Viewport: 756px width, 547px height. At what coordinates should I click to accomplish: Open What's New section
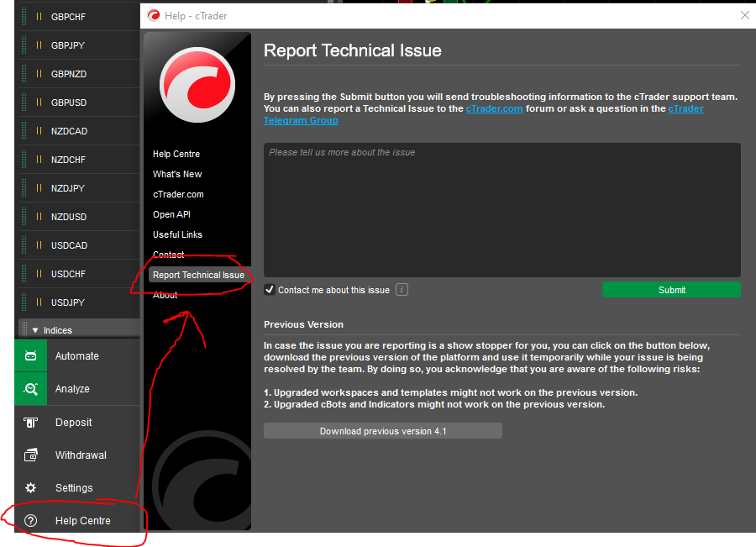[x=177, y=174]
